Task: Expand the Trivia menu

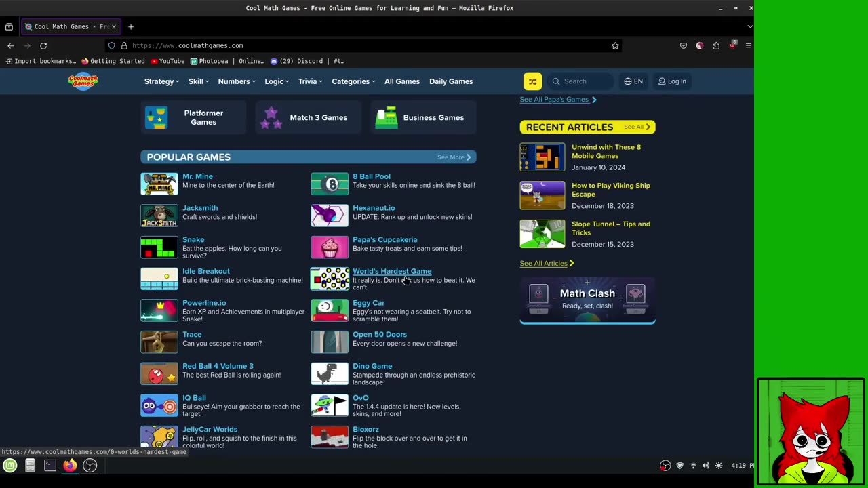Action: coord(311,81)
